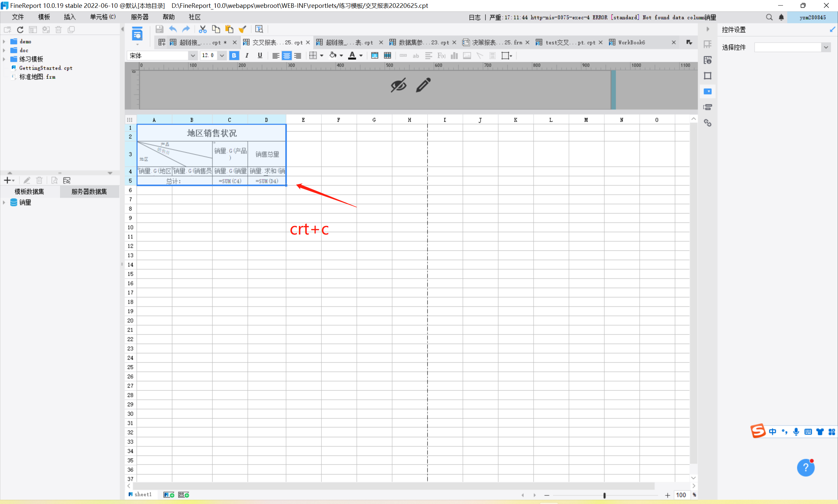
Task: Open the cell border style dropdown arrow
Action: (321, 56)
